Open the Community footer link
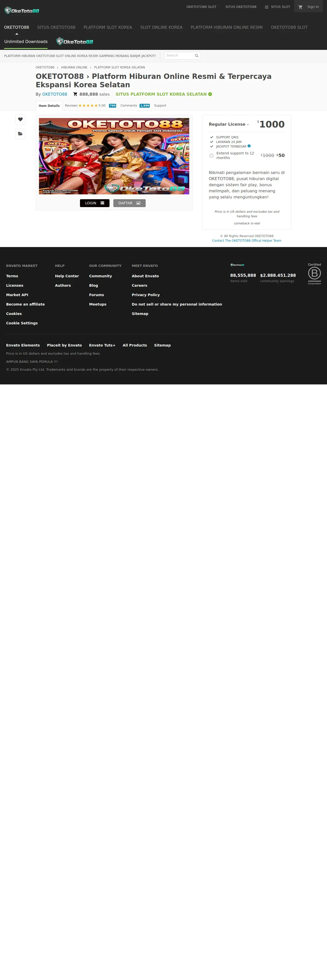 101,276
